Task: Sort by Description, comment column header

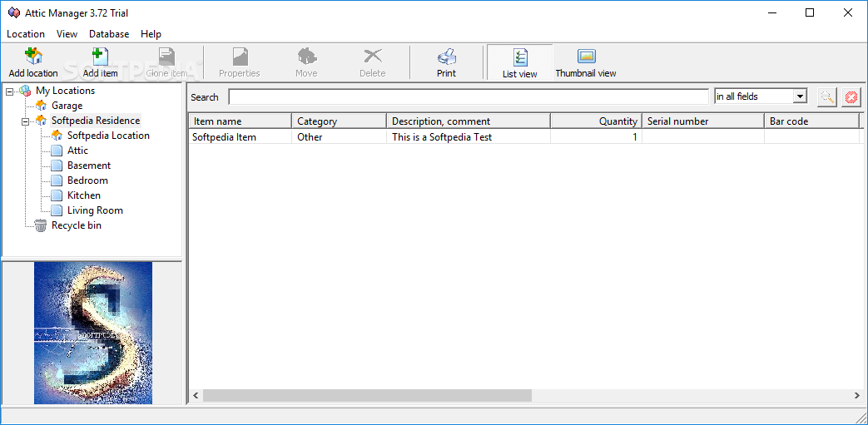Action: point(469,121)
